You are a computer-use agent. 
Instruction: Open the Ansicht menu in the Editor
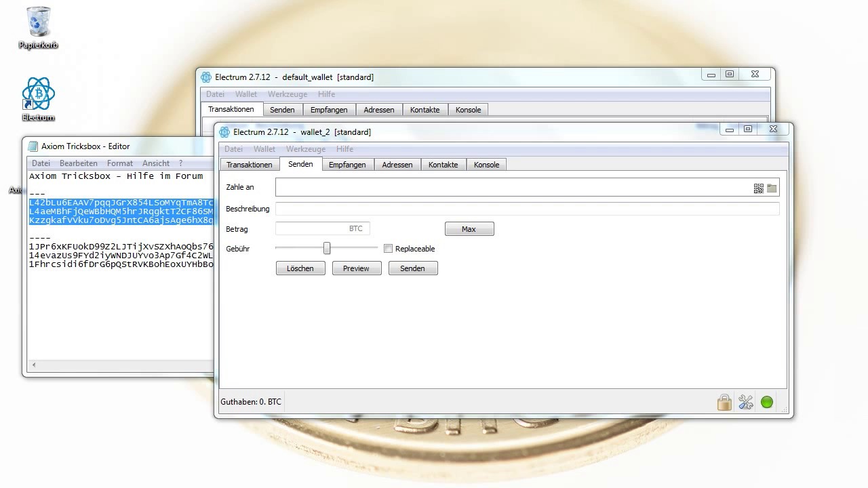click(156, 163)
